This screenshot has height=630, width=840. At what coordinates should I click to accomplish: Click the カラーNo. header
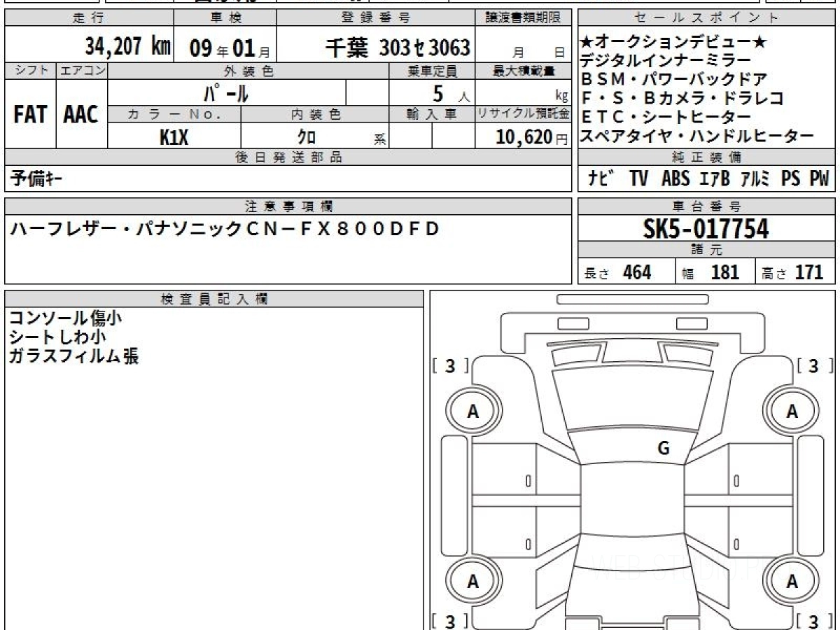[174, 114]
